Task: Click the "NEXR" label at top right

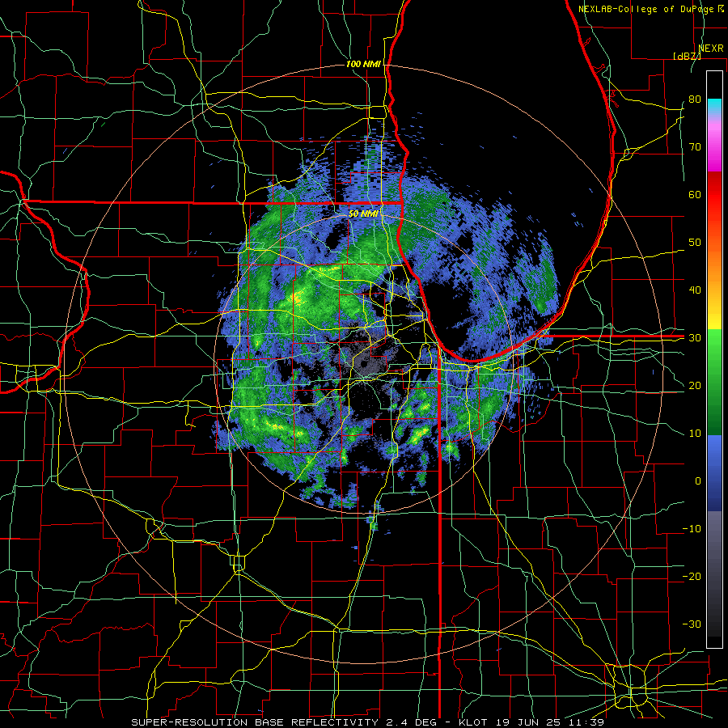Action: click(711, 49)
